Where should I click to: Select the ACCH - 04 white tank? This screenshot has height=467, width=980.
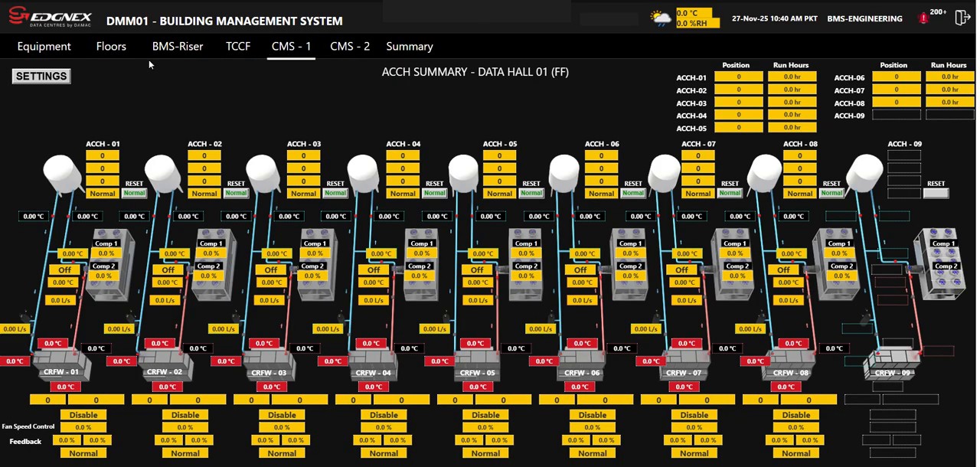pyautogui.click(x=363, y=174)
